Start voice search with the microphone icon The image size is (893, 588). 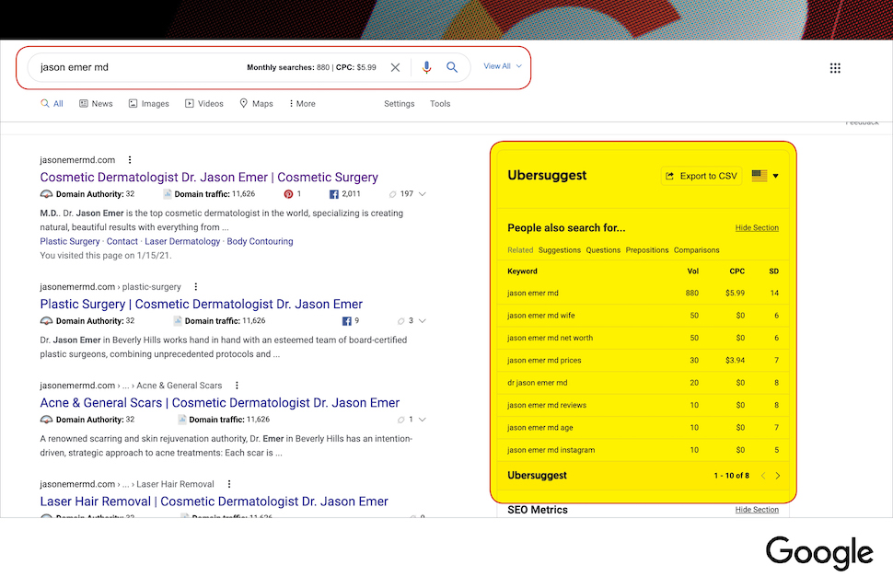pyautogui.click(x=426, y=67)
